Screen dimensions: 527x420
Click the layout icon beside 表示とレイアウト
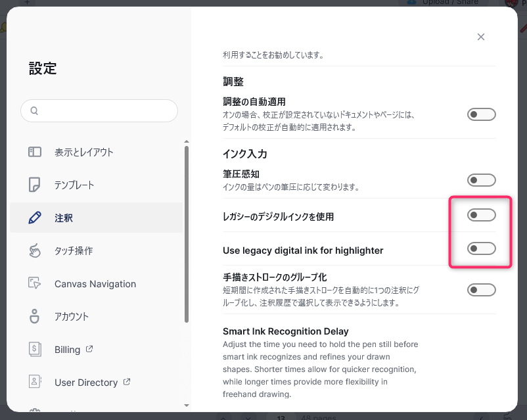coord(35,152)
